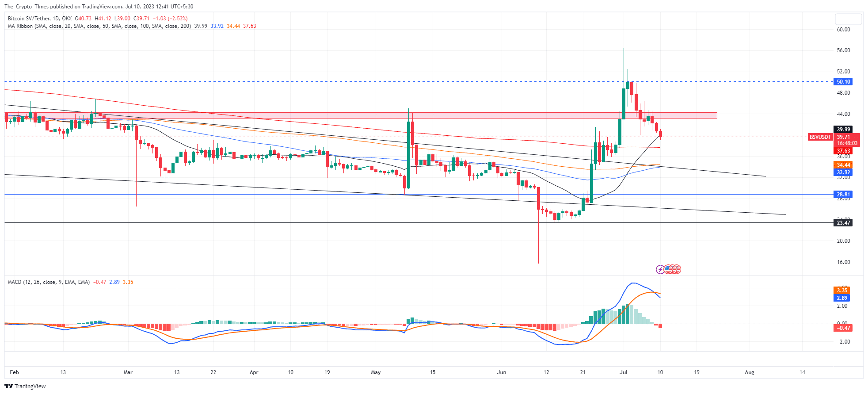Click the 16:48:03 candle countdown label
This screenshot has width=868, height=394.
(847, 143)
